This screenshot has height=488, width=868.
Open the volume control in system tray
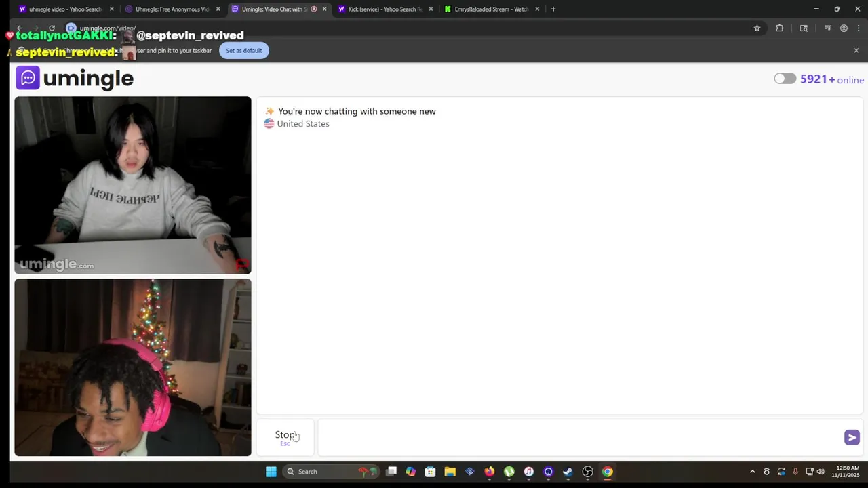821,472
